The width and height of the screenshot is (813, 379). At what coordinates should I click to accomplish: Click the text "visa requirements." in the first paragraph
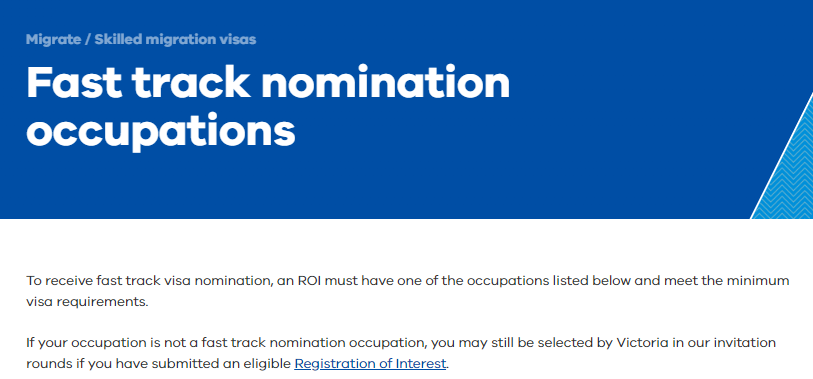87,302
